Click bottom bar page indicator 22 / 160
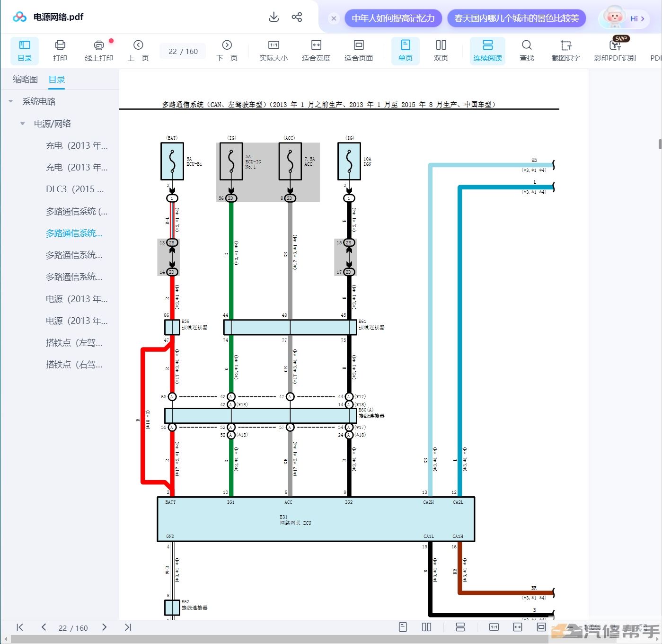 (73, 628)
